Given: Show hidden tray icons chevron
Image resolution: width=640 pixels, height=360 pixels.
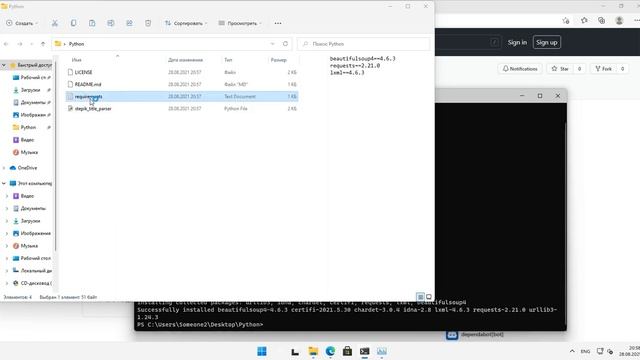Looking at the screenshot, I should [x=572, y=351].
